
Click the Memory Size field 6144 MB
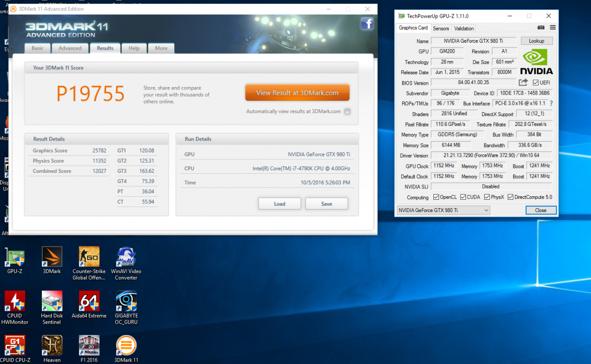coord(451,145)
